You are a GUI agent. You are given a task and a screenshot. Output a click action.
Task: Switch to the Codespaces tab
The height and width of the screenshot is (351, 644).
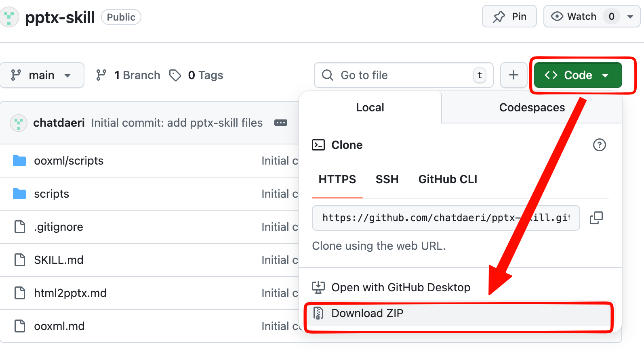click(532, 107)
